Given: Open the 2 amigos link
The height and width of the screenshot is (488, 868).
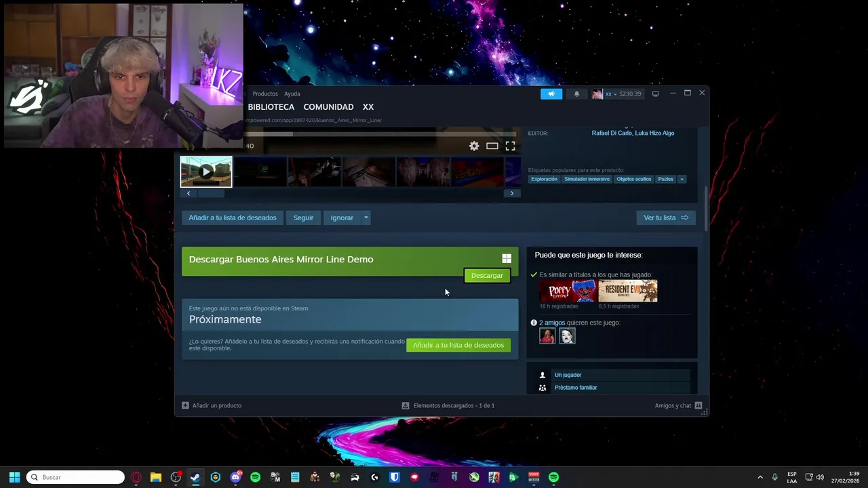Looking at the screenshot, I should [552, 323].
